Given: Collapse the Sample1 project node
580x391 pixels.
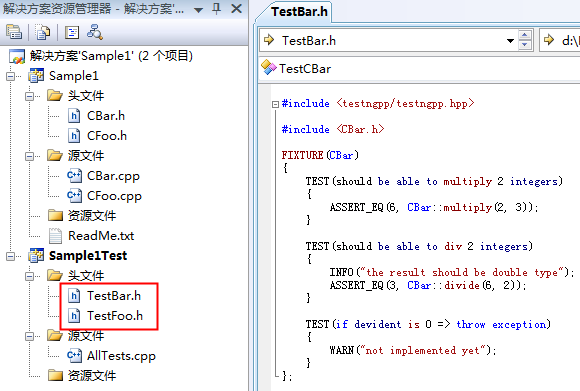Looking at the screenshot, I should (x=10, y=76).
